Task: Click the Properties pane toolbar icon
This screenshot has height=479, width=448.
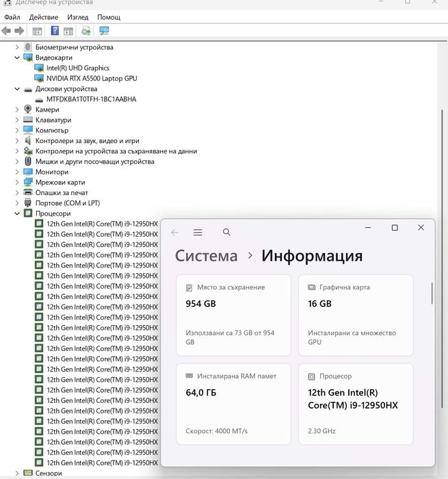Action: pyautogui.click(x=68, y=31)
